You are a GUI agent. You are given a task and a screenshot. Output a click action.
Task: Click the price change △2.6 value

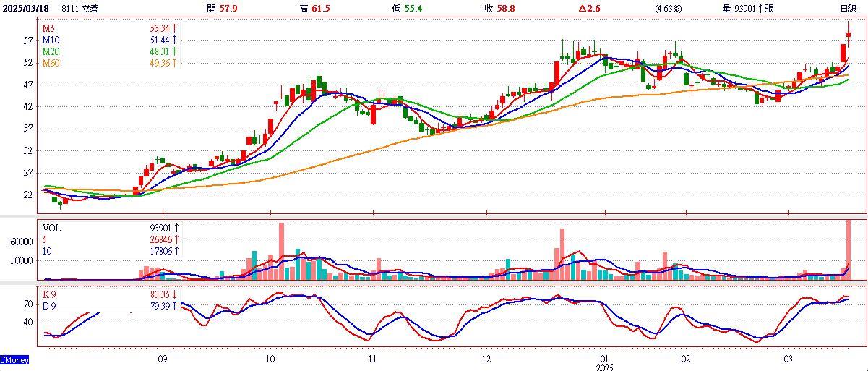[590, 8]
